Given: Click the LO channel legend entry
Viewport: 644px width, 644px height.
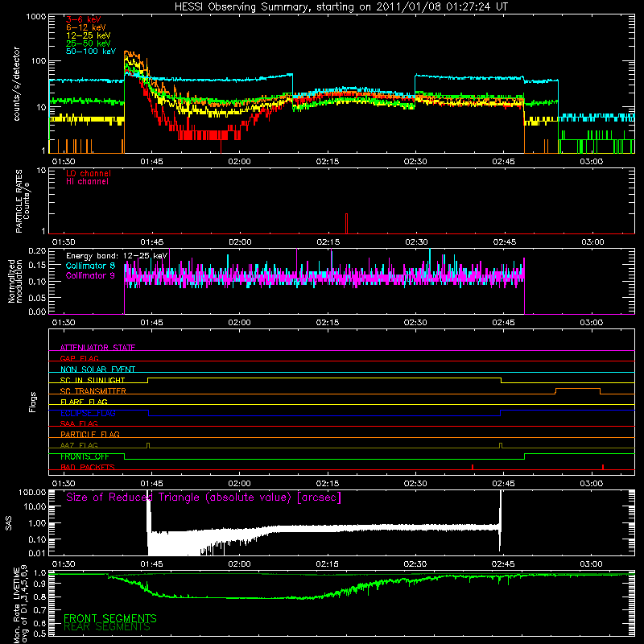Looking at the screenshot, I should (89, 173).
